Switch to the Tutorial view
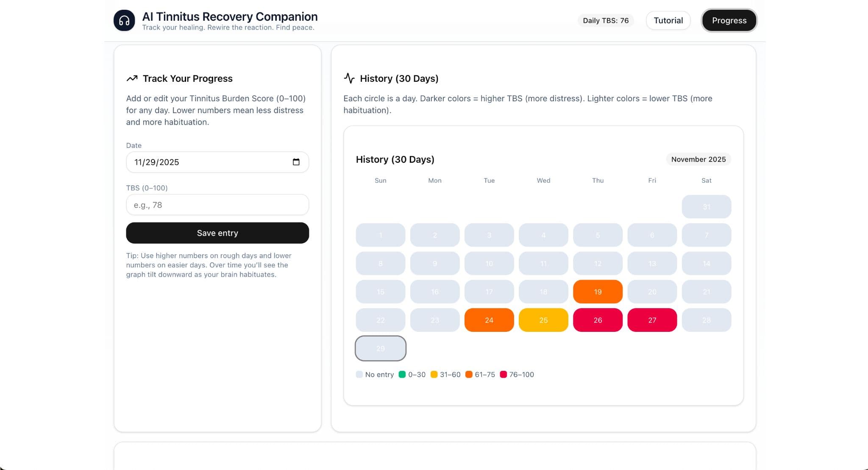The width and height of the screenshot is (868, 470). pyautogui.click(x=668, y=20)
